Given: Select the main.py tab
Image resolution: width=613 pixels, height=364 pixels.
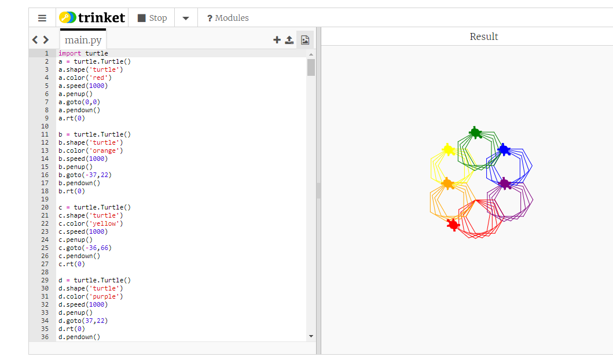Looking at the screenshot, I should coord(83,40).
